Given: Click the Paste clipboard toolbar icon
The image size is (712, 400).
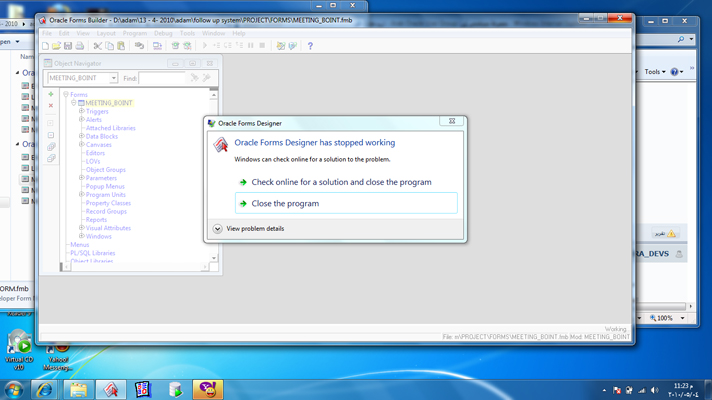Looking at the screenshot, I should coord(121,46).
